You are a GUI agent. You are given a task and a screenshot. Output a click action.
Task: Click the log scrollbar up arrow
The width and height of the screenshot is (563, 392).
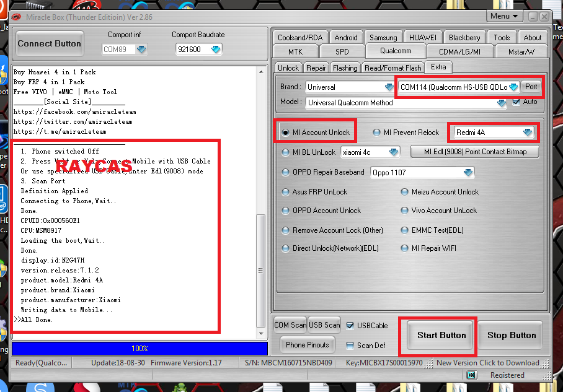pos(261,72)
